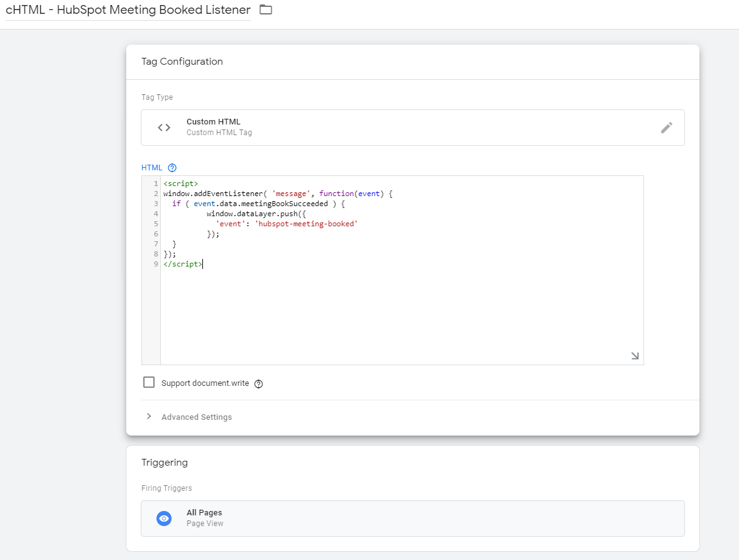Open help icon for Support document.write
The width and height of the screenshot is (739, 560).
tap(258, 384)
